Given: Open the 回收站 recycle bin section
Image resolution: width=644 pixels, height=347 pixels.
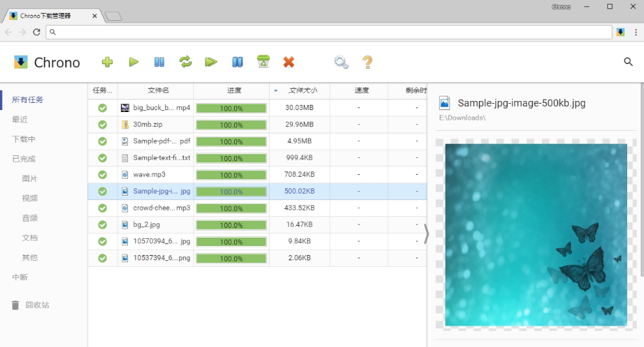Looking at the screenshot, I should pyautogui.click(x=37, y=305).
